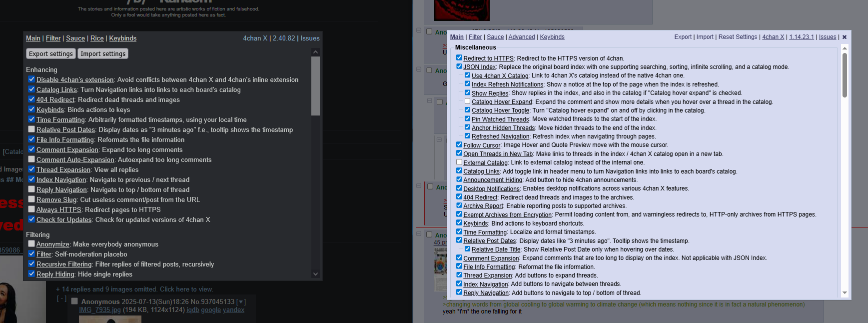Tick the Always HTTPS checkbox
The height and width of the screenshot is (323, 868).
(31, 209)
